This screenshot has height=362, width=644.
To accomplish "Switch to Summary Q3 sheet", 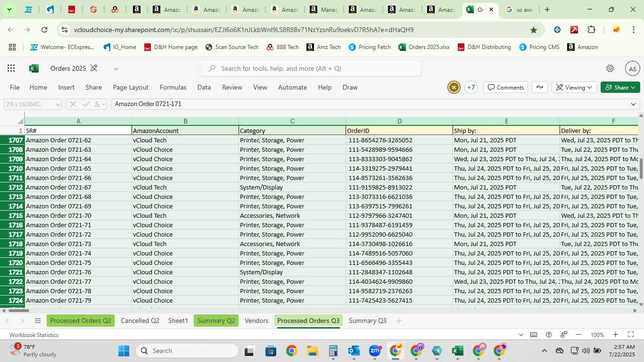I will tap(367, 321).
